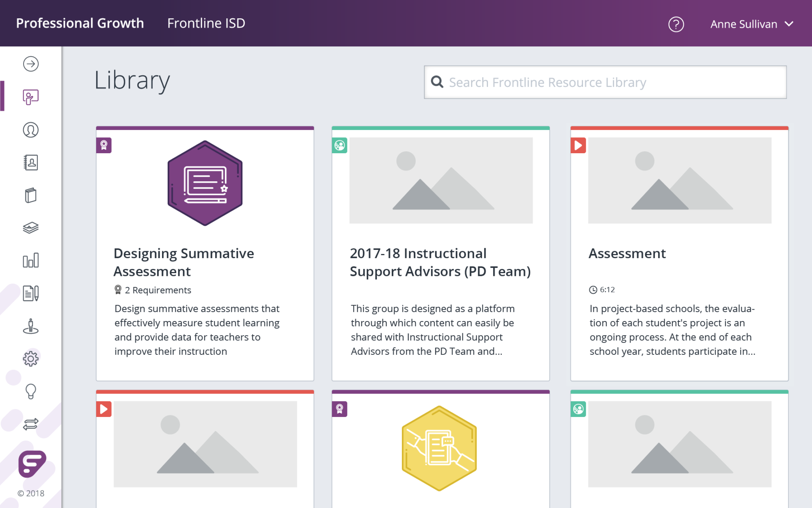
Task: Open the document with pencil icon
Action: 31,293
